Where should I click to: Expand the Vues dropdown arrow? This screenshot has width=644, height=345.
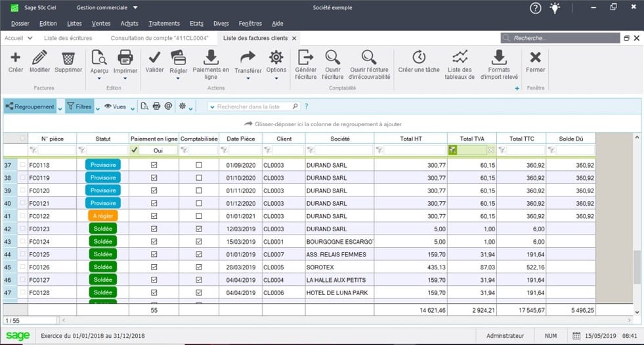[133, 109]
